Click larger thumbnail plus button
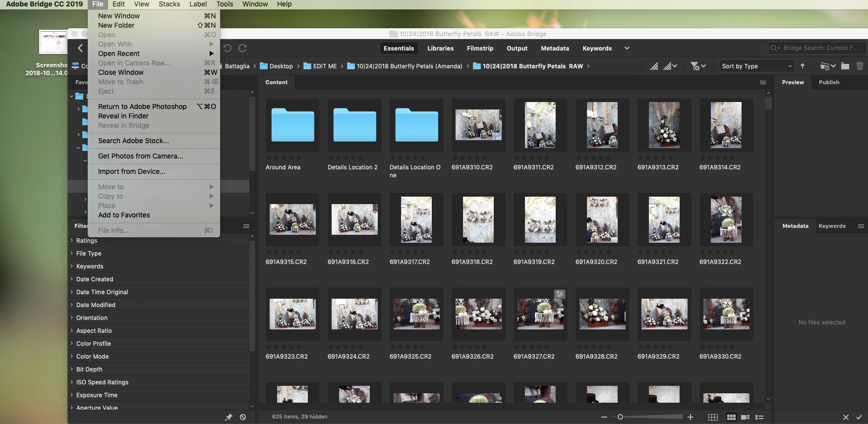This screenshot has height=424, width=868. click(691, 417)
